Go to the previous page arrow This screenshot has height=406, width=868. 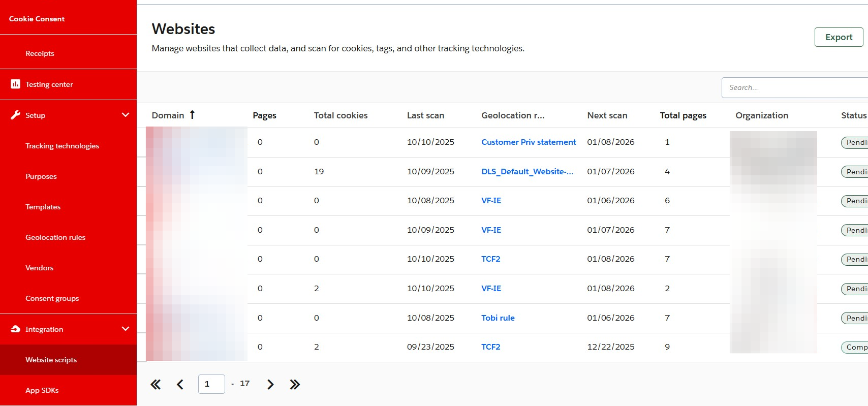180,385
